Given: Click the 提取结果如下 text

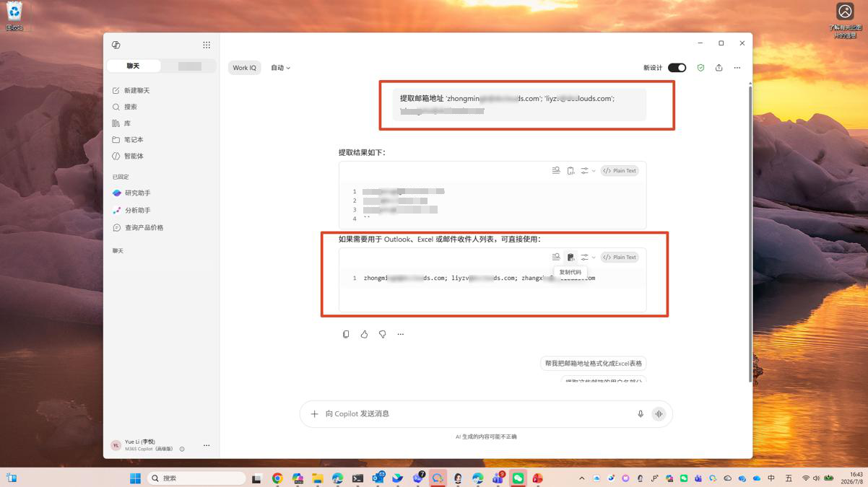Looking at the screenshot, I should pos(362,153).
